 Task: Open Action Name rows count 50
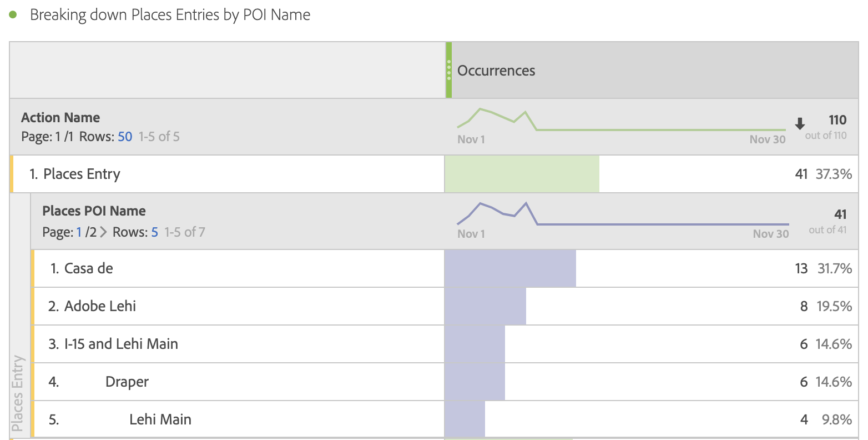(125, 137)
